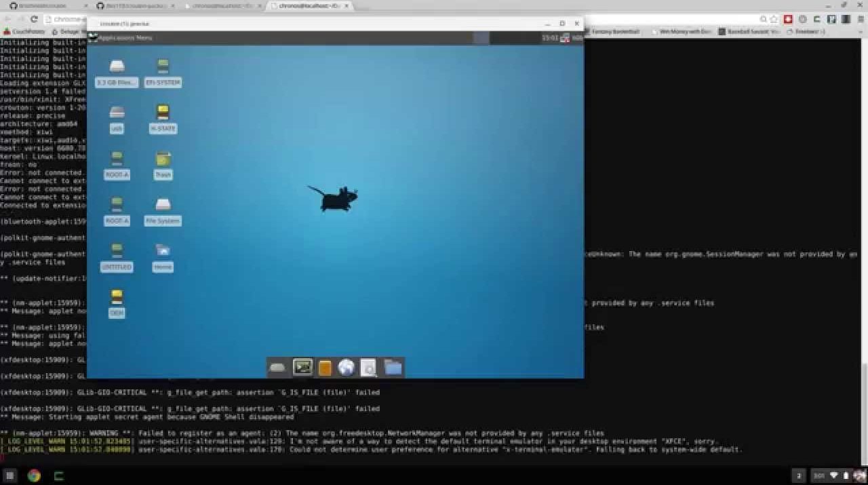
Task: Click the show desktop icon in dock
Action: click(277, 367)
